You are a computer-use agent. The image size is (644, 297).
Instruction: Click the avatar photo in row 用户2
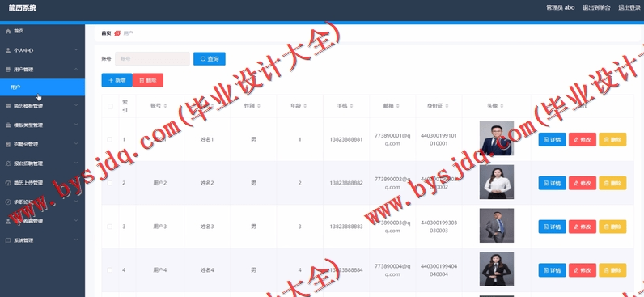(496, 182)
